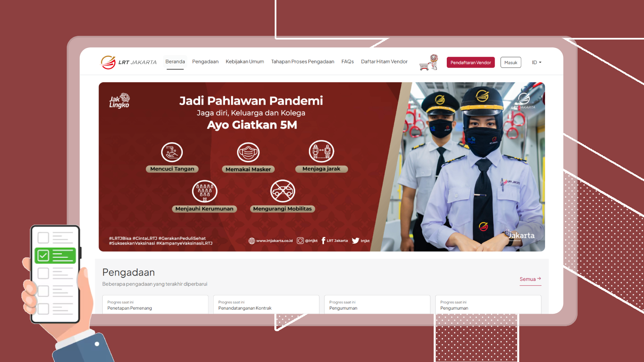The width and height of the screenshot is (644, 362).
Task: Click the Ayo Giatkan 5M text
Action: 252,125
